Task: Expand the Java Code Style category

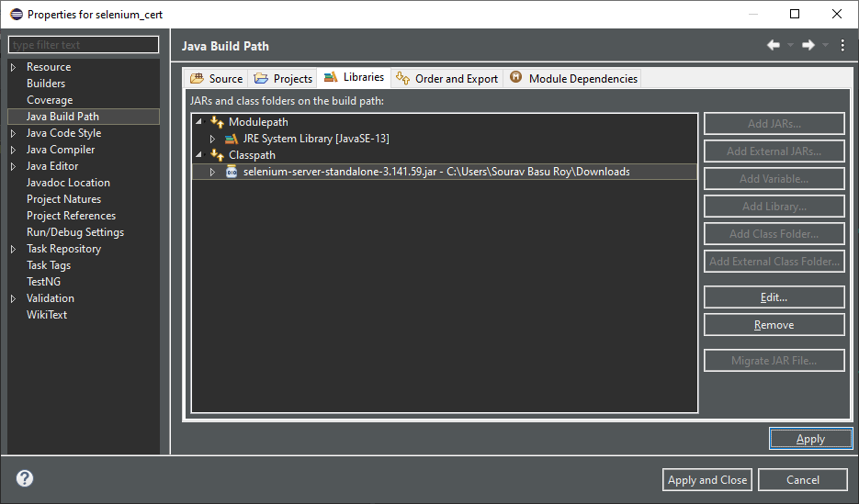Action: point(14,133)
